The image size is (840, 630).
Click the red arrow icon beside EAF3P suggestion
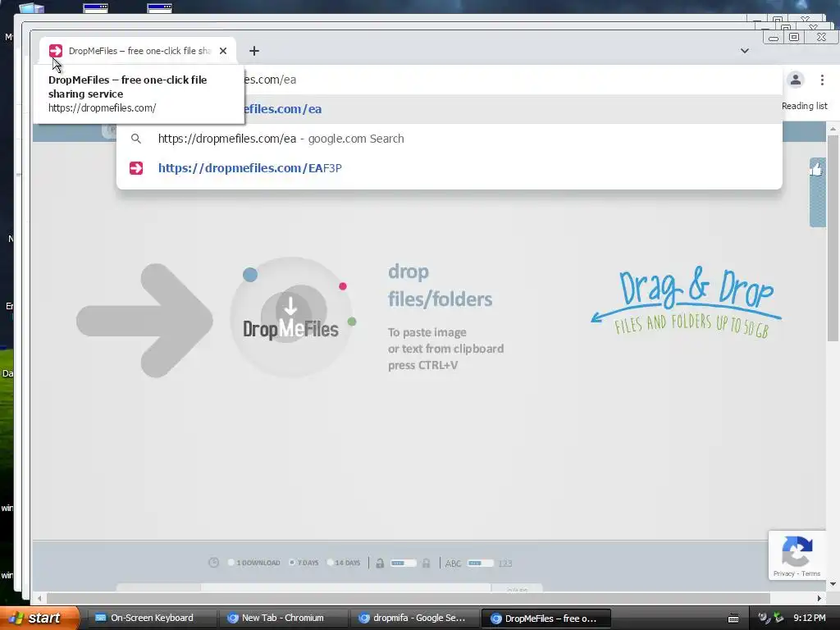pos(136,168)
